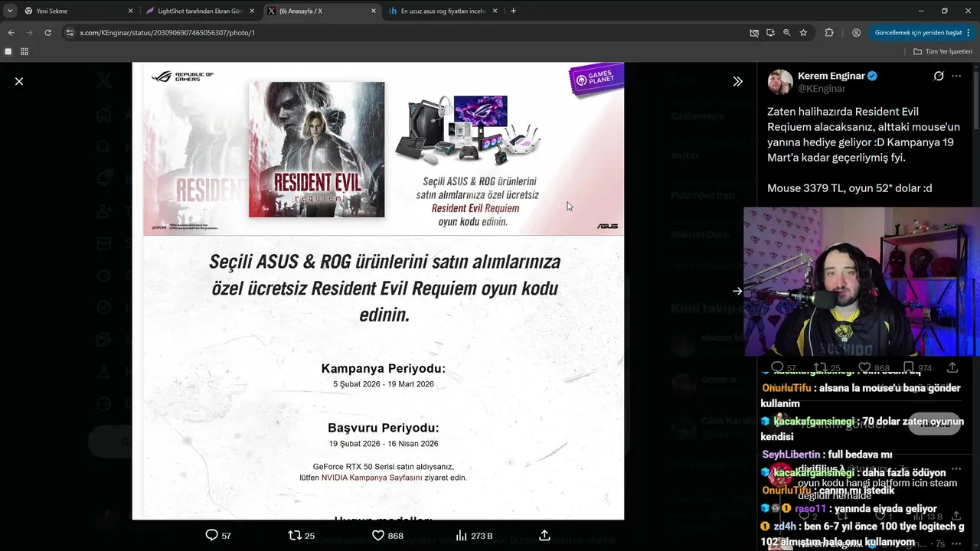Click first bookmark icon in bookmarks bar
Image resolution: width=980 pixels, height=551 pixels.
point(8,51)
